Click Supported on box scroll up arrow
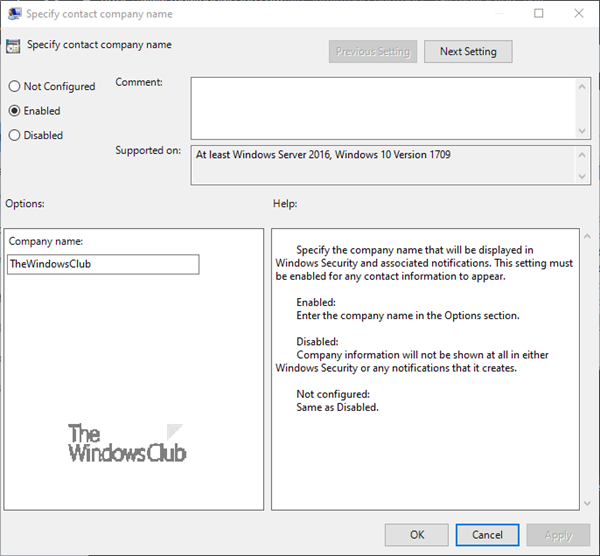600x556 pixels. pos(582,155)
